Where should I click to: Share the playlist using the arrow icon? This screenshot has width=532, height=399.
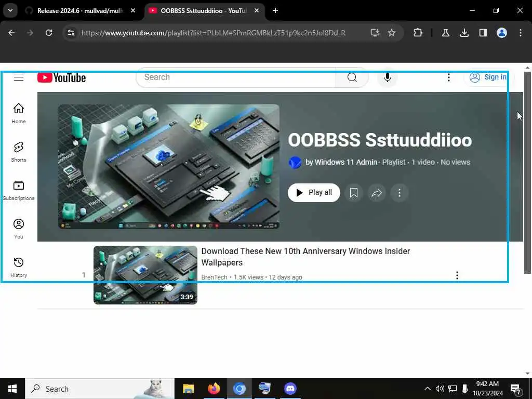pos(377,193)
